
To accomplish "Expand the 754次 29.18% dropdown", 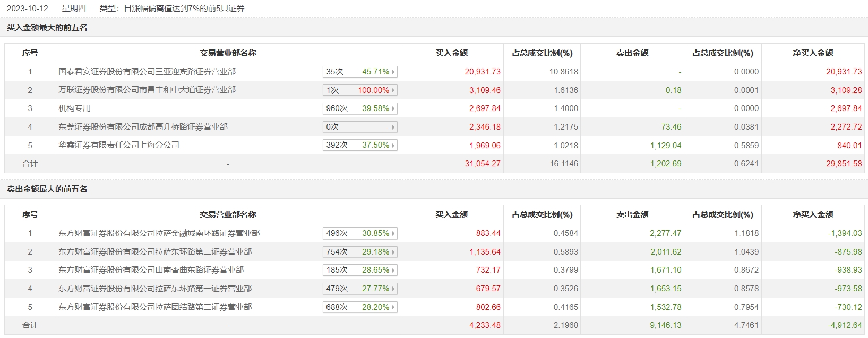I will 360,252.
